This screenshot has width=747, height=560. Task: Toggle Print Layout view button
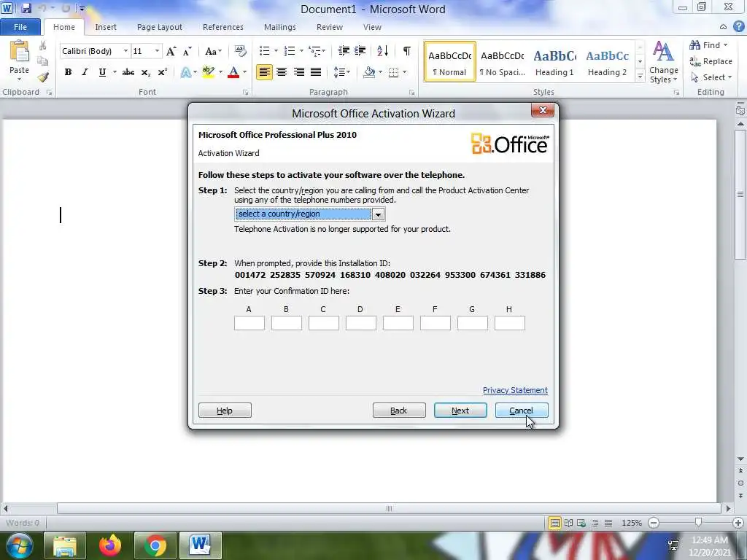point(554,523)
